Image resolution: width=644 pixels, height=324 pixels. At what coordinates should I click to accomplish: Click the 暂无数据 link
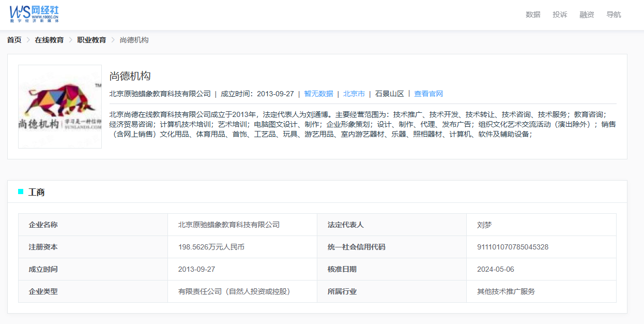point(319,94)
